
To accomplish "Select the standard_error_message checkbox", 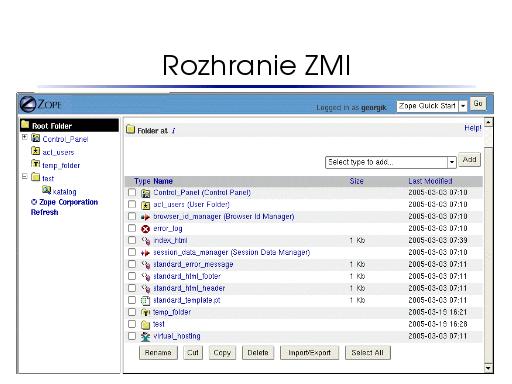I will tap(132, 264).
